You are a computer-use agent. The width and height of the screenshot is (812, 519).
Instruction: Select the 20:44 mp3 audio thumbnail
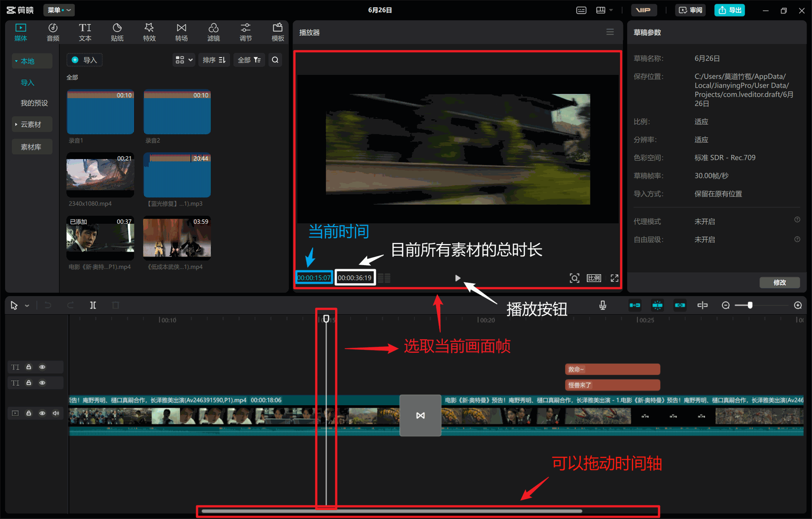pos(177,175)
